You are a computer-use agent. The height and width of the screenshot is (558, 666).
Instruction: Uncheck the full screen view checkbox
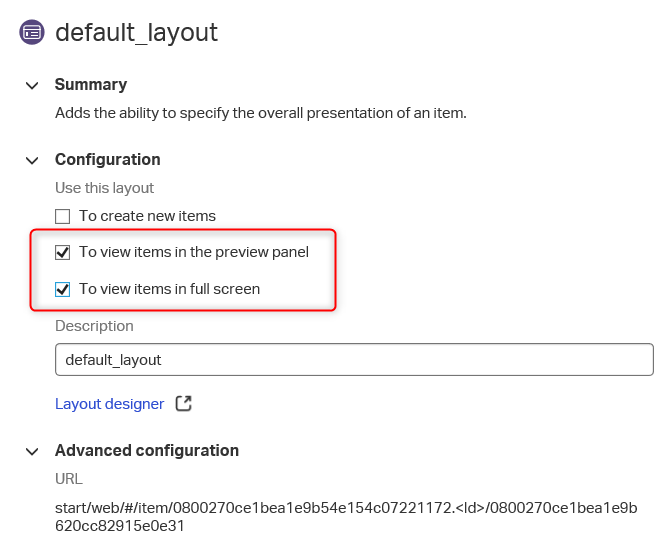63,289
